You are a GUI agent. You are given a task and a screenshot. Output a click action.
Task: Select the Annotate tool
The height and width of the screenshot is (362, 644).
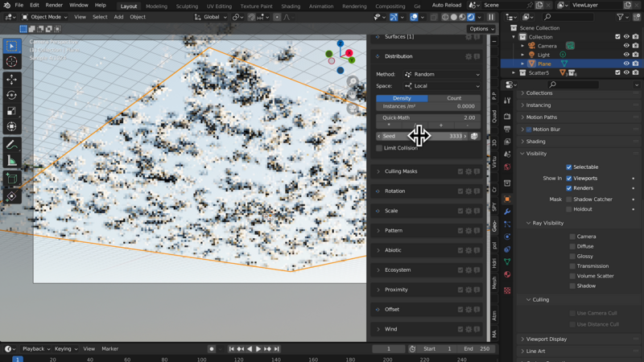point(11,145)
